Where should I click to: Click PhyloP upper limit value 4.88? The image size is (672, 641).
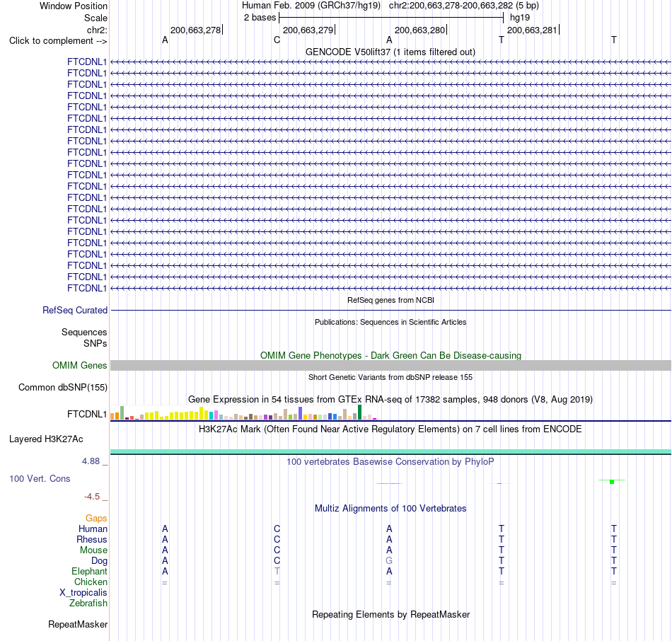[91, 461]
